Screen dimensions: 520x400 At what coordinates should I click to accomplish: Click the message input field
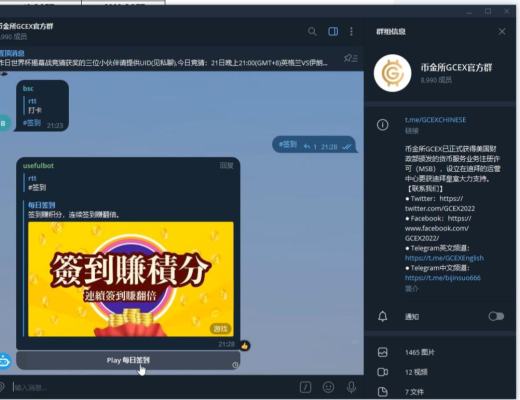153,387
